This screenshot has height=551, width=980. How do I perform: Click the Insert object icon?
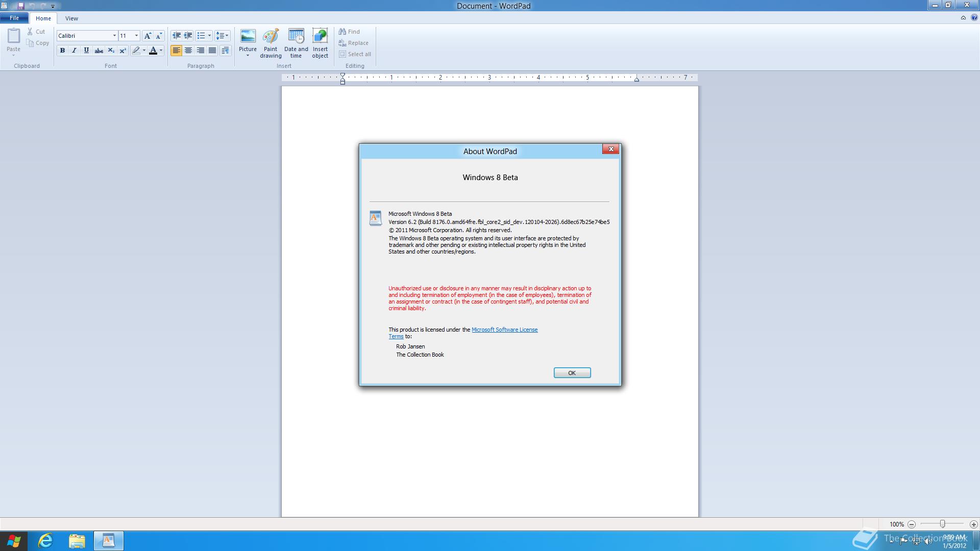pyautogui.click(x=320, y=36)
